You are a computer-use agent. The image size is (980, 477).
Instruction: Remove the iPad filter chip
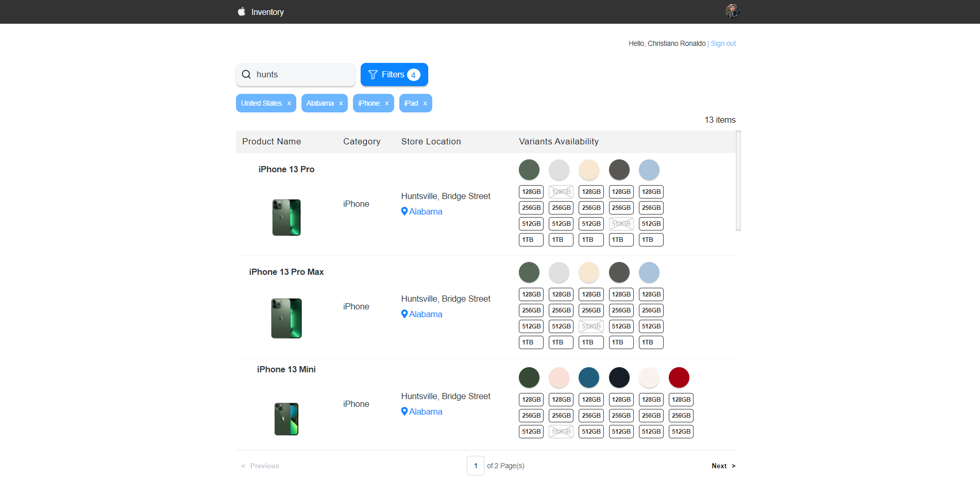(x=425, y=104)
